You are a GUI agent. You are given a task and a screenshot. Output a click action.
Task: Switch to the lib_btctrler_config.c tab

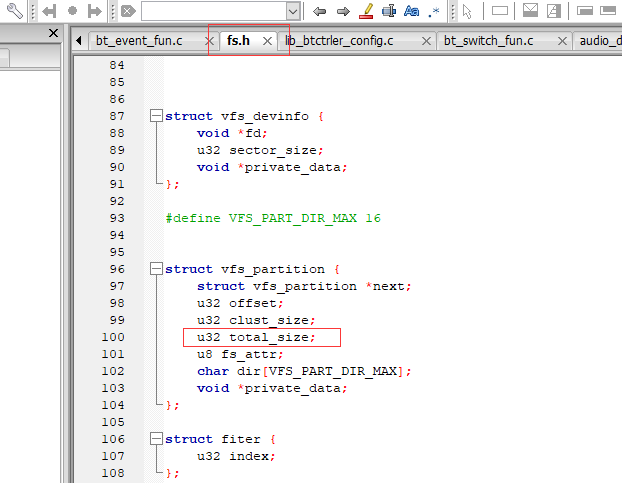coord(339,41)
